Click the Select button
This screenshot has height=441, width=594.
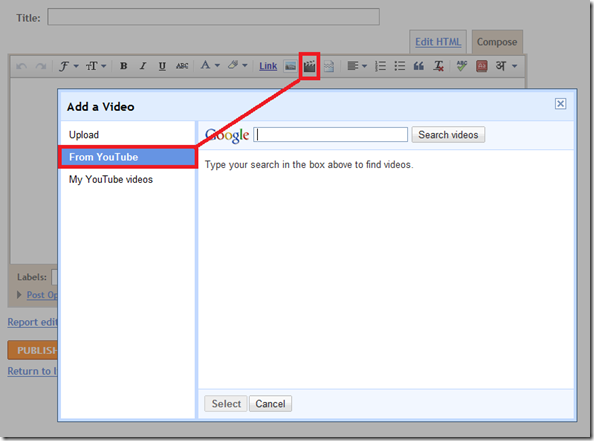[x=226, y=404]
